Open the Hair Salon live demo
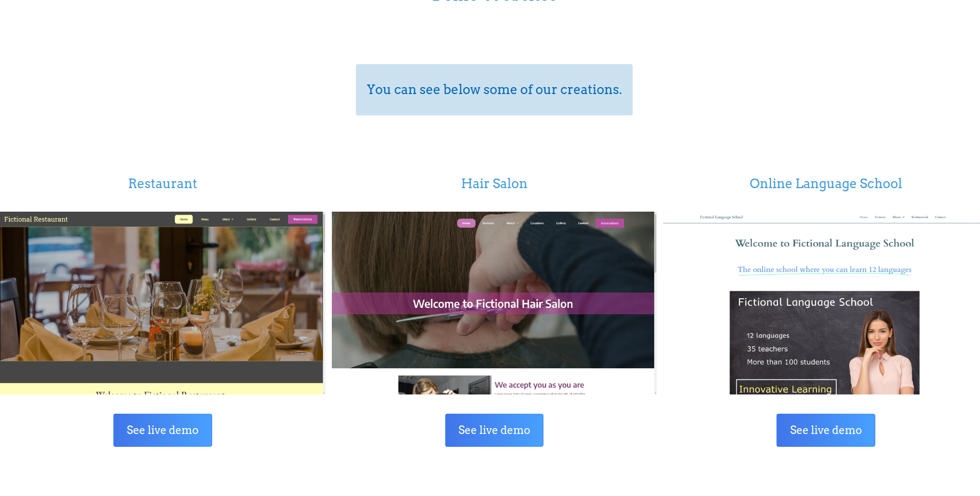980x496 pixels. point(494,430)
